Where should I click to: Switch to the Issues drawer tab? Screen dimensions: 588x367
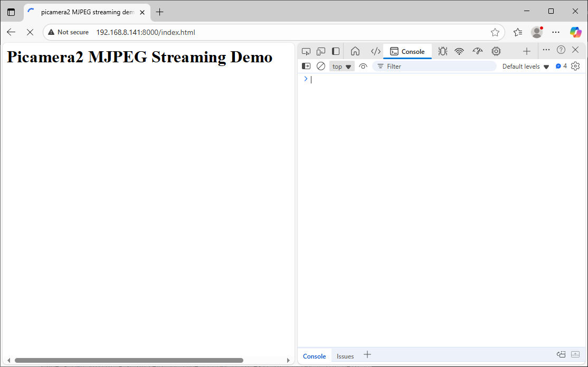[345, 356]
